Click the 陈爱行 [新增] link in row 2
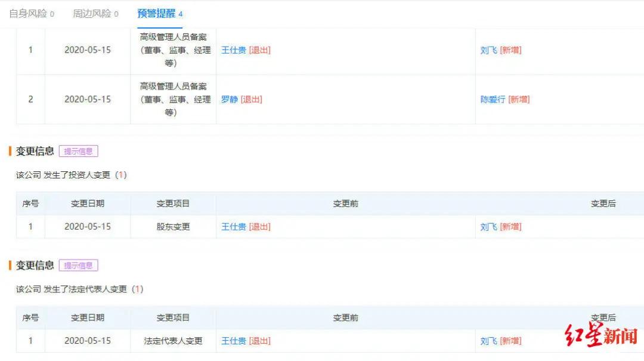 [x=506, y=99]
